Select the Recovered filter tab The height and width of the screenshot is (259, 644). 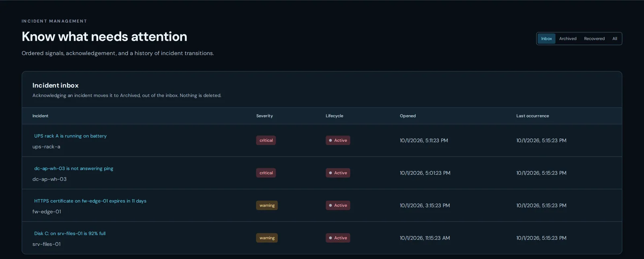tap(594, 39)
